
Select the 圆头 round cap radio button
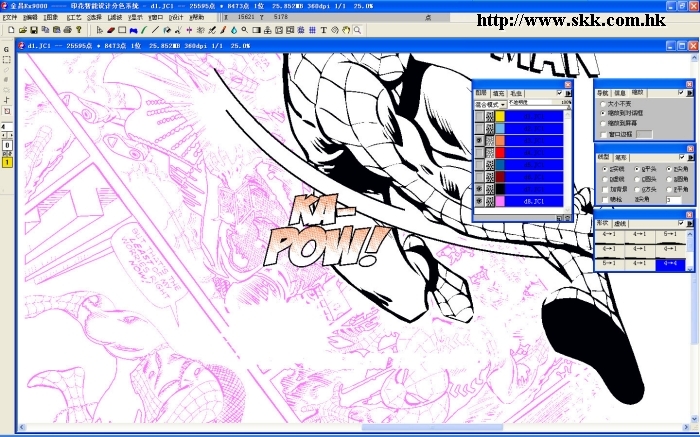[x=637, y=179]
